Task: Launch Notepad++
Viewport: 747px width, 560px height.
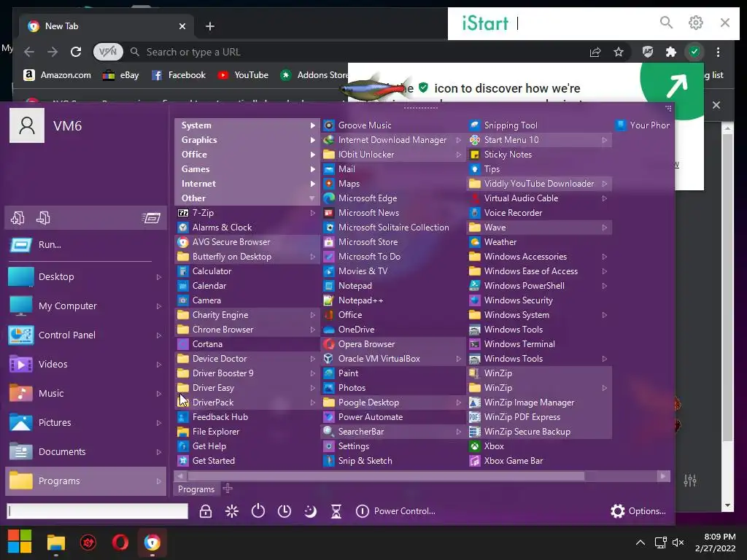Action: click(x=393, y=300)
